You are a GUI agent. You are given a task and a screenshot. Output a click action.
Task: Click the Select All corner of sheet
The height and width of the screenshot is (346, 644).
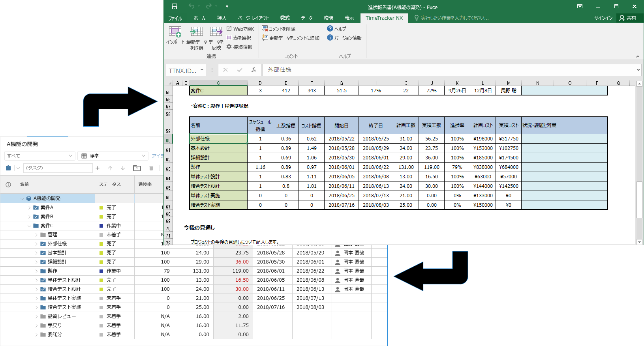click(169, 83)
